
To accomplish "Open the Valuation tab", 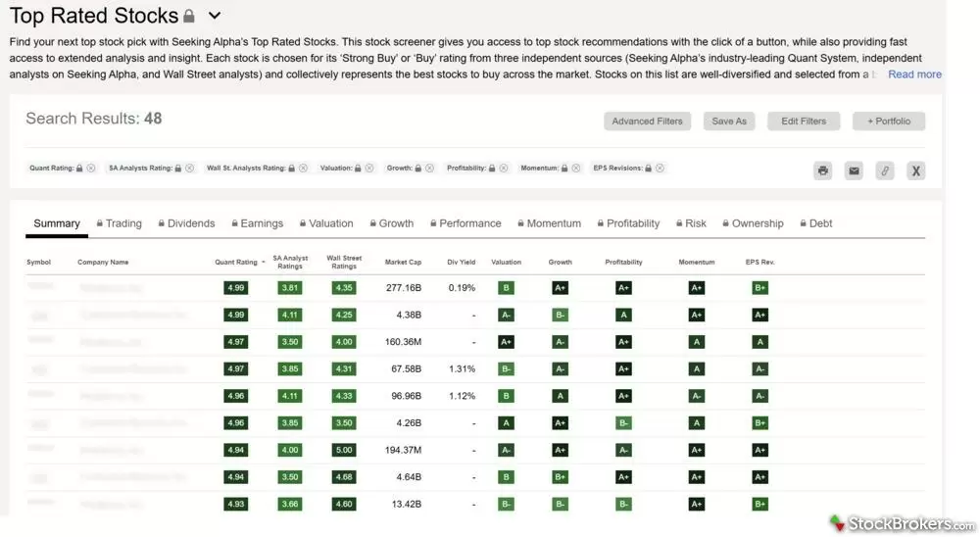I will click(326, 223).
